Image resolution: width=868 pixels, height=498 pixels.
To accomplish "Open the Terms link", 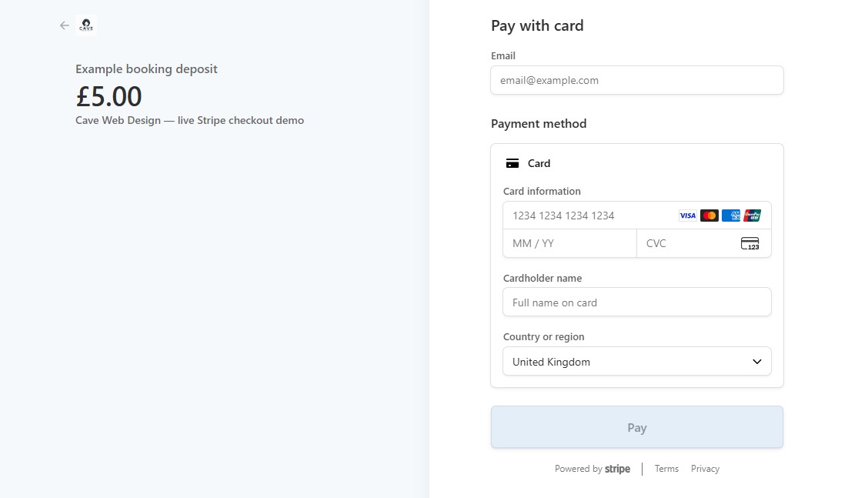I will [x=666, y=469].
